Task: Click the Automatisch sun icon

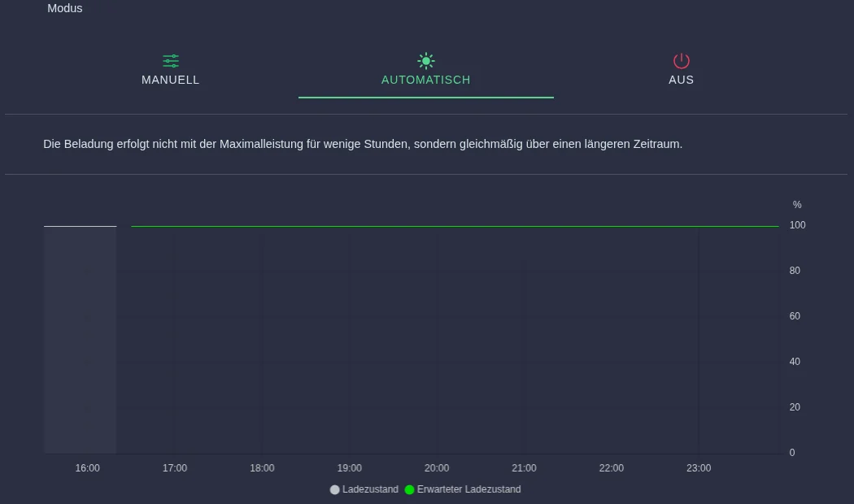Action: point(426,60)
